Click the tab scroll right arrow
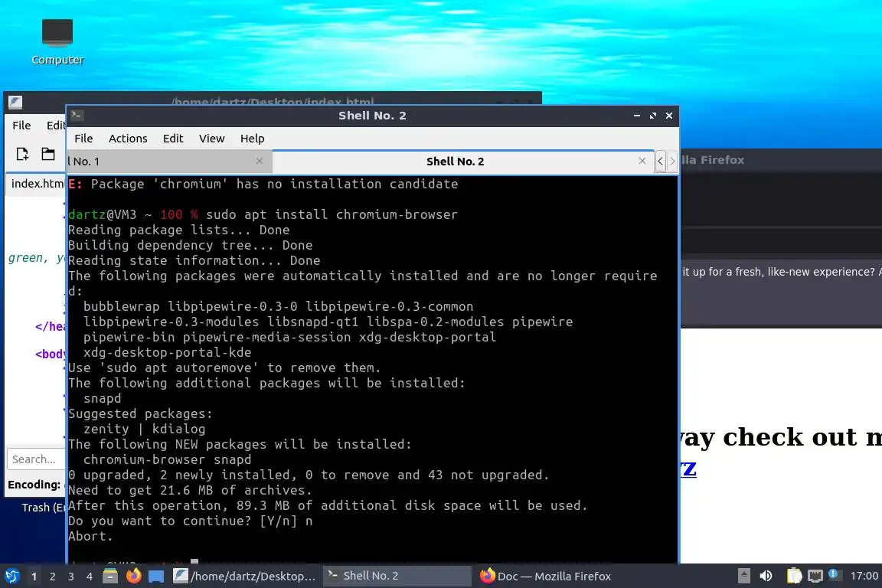 pos(672,162)
